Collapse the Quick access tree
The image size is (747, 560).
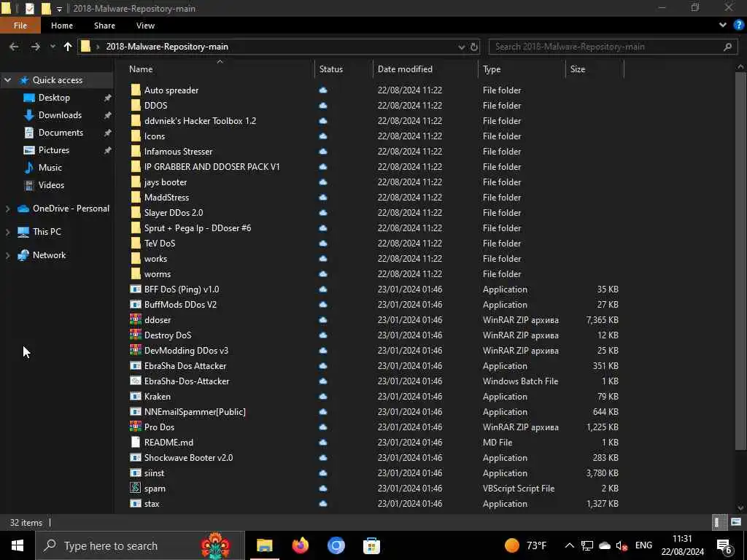pos(7,80)
